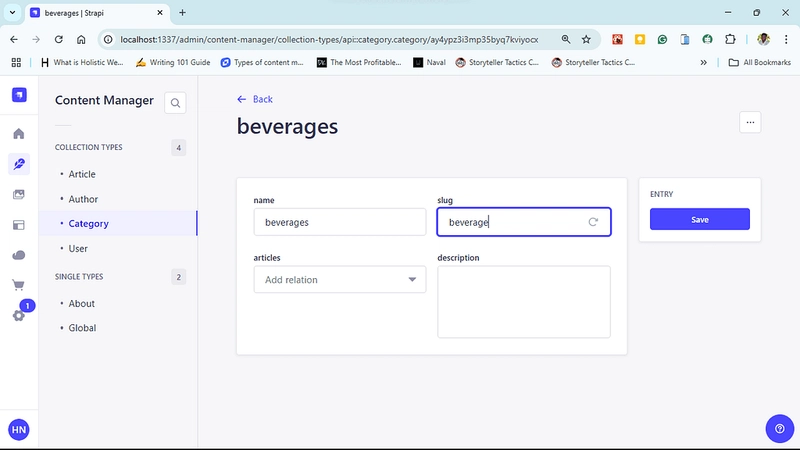Open All Bookmarks folder
The image size is (800, 450).
click(x=760, y=62)
